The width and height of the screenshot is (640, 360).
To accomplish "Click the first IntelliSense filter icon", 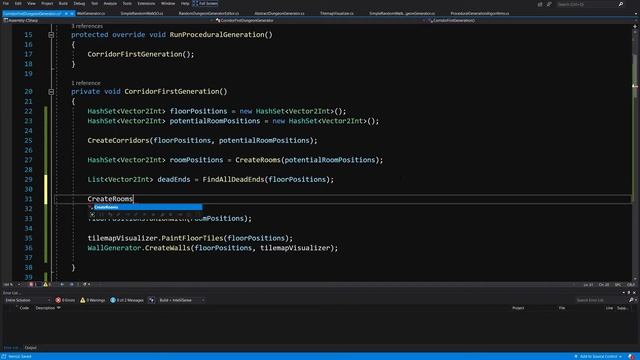I will [x=92, y=214].
